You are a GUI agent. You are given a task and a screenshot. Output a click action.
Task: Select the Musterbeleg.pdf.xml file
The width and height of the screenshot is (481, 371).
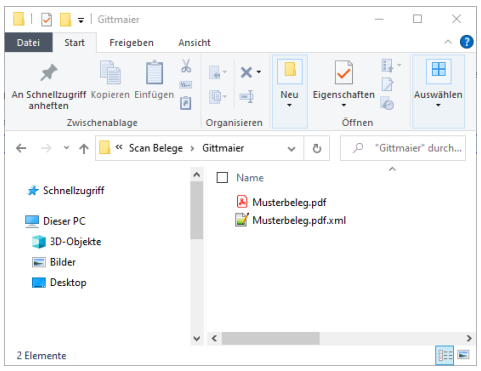pyautogui.click(x=291, y=220)
